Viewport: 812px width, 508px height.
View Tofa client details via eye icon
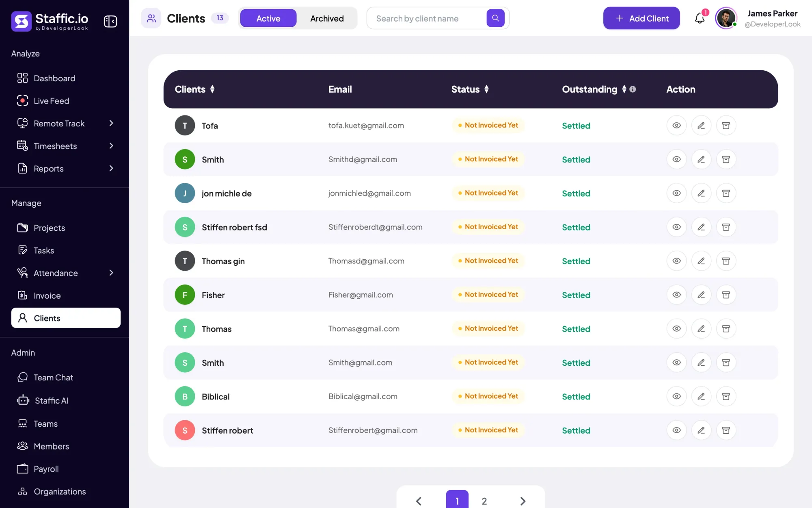[x=676, y=126]
